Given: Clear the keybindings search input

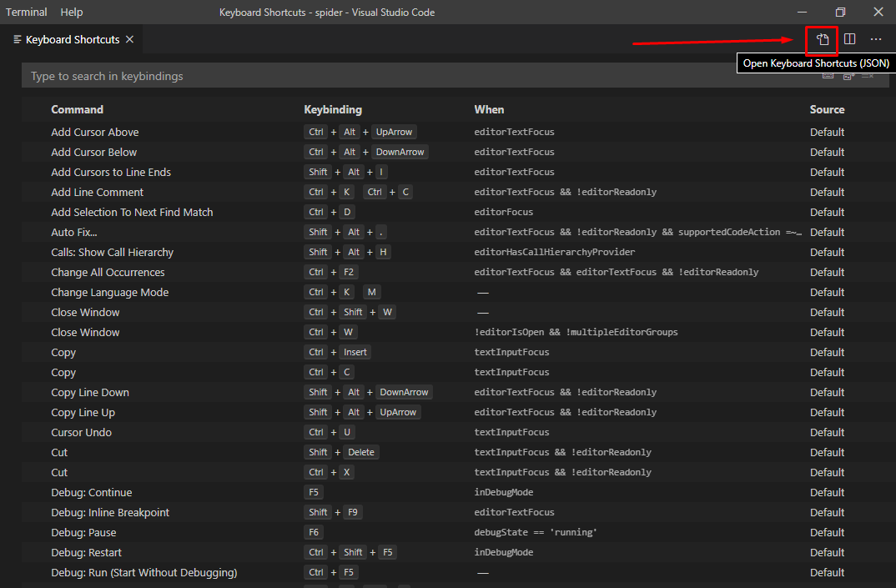Looking at the screenshot, I should pos(868,75).
